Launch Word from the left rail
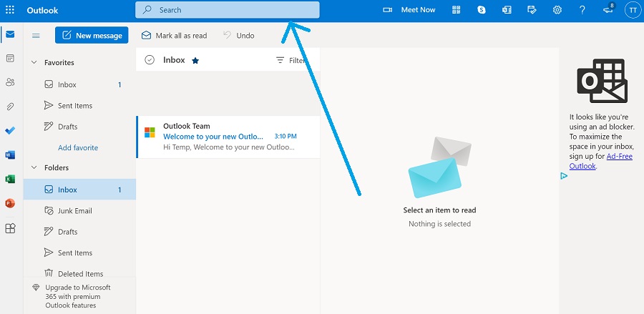This screenshot has height=314, width=644. 10,154
